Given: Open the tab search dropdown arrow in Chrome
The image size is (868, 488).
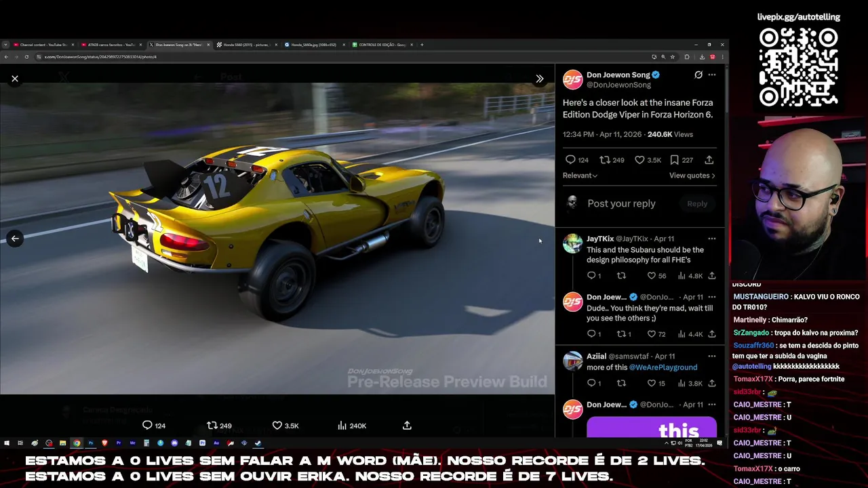Looking at the screenshot, I should point(5,45).
